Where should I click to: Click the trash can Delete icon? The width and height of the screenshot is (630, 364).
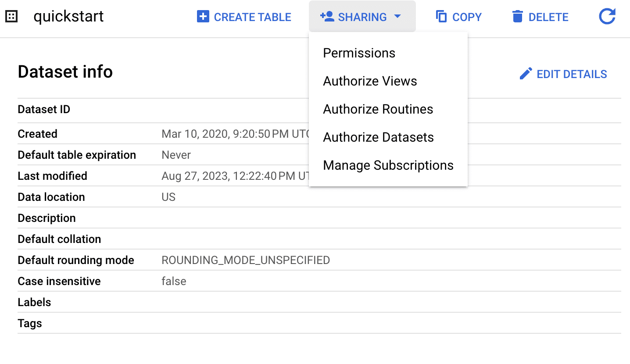coord(518,17)
